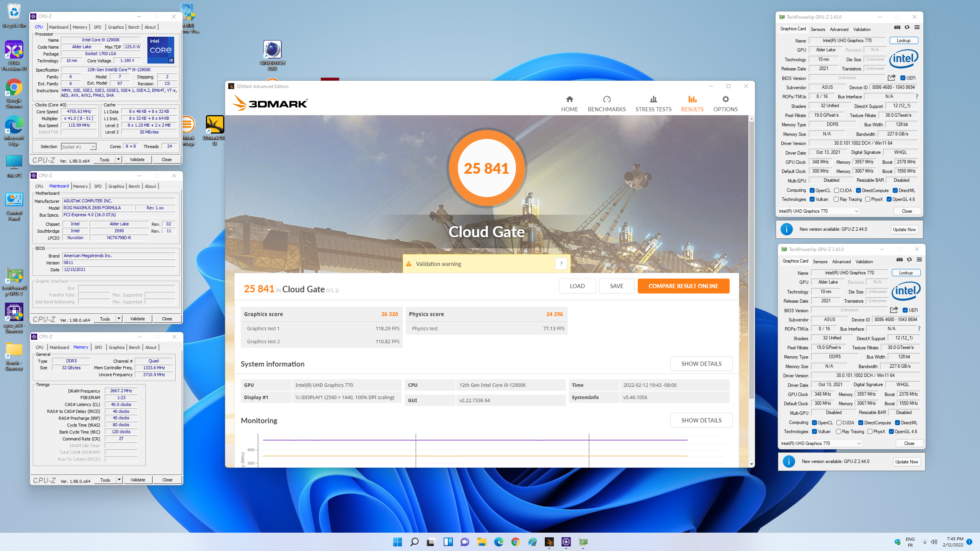This screenshot has height=551, width=980.
Task: Switch to Sensors tab in upper GPU-Z
Action: tap(818, 29)
